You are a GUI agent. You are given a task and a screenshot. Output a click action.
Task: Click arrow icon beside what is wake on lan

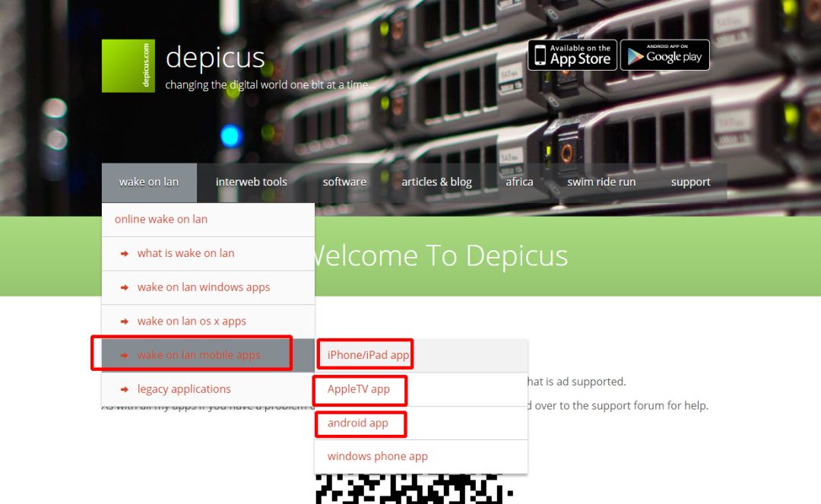click(125, 254)
